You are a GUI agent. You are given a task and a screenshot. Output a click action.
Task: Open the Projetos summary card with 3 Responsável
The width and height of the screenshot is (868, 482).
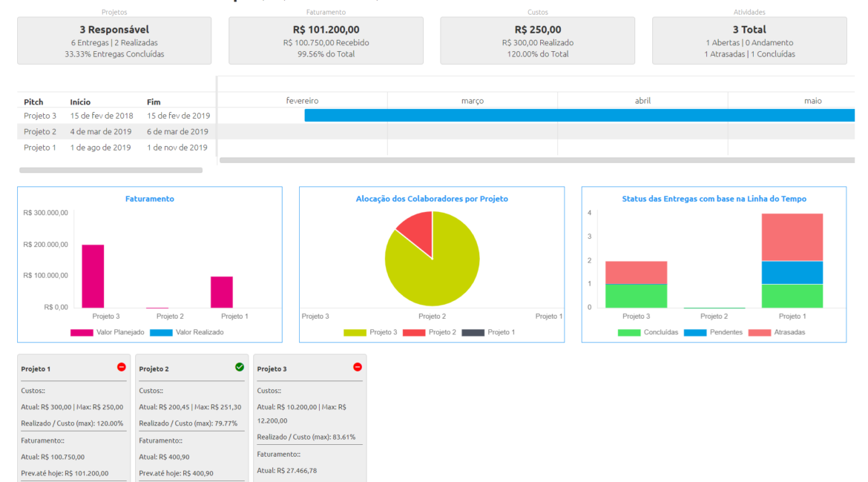(x=114, y=40)
